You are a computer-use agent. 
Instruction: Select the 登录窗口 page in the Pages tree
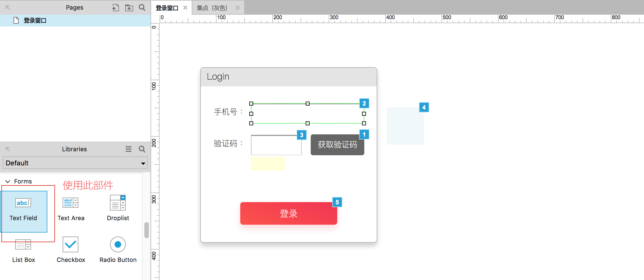tap(75, 20)
